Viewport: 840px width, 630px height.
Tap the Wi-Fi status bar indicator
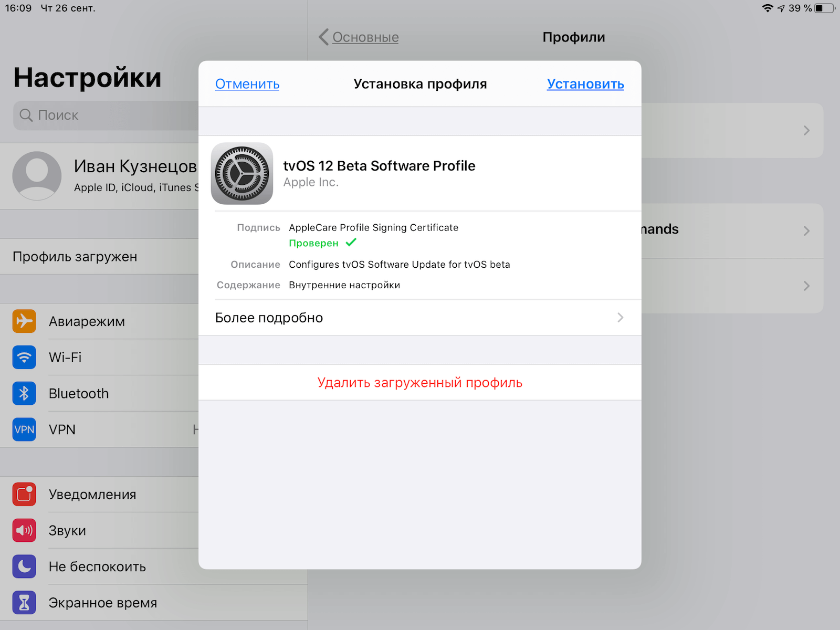(x=768, y=8)
